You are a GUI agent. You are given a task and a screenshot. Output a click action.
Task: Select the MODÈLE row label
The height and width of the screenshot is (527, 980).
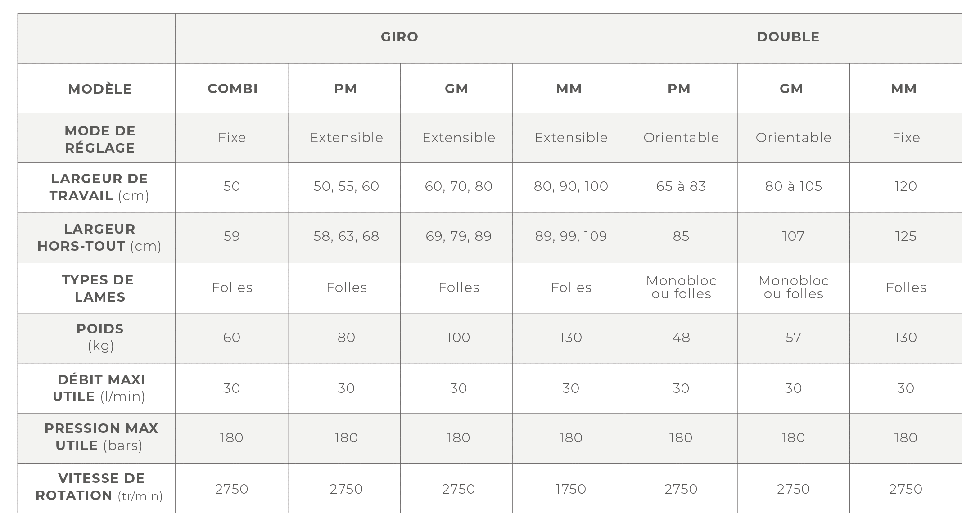[100, 89]
